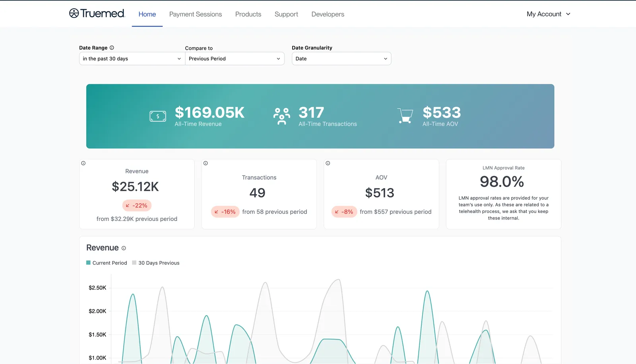This screenshot has width=636, height=364.
Task: Click the Date Range info icon
Action: [112, 48]
